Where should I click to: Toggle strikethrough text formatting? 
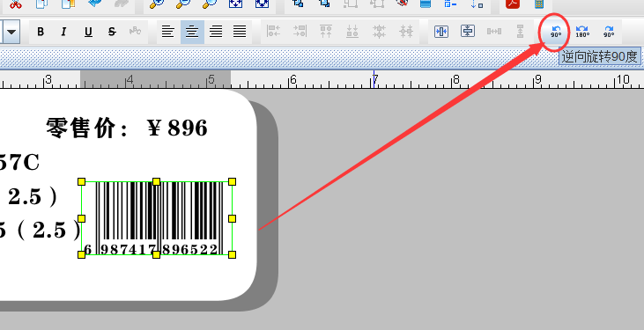(x=112, y=32)
